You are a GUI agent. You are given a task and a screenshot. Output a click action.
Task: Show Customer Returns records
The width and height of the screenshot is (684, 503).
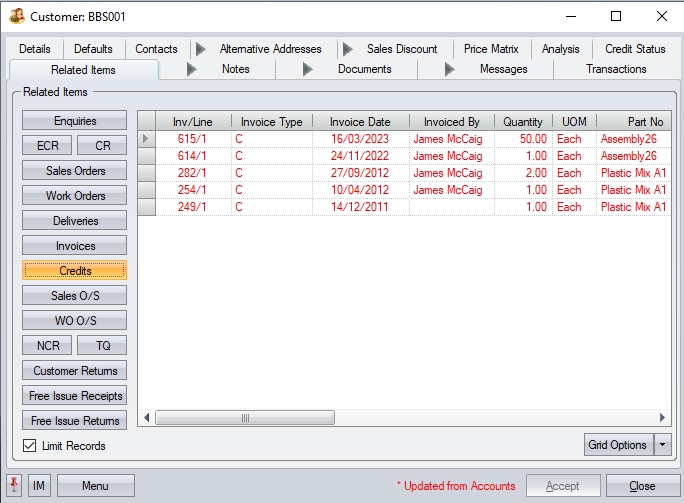(x=75, y=371)
